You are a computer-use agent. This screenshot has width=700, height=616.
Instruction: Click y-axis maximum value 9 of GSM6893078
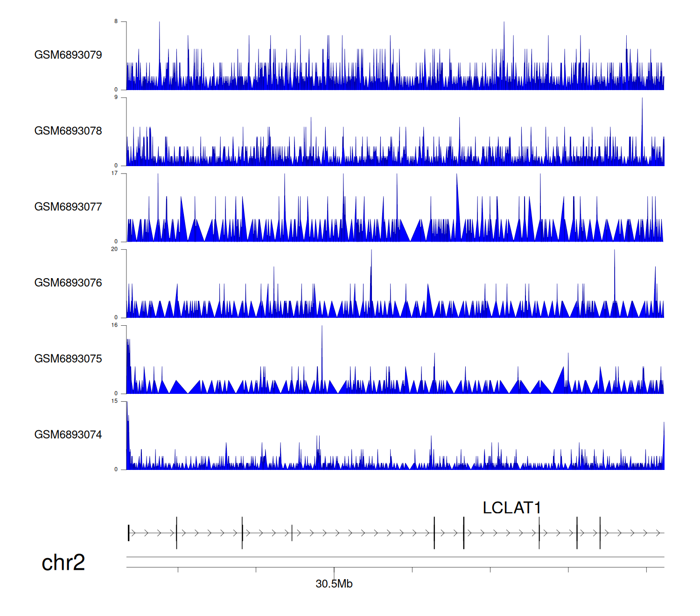[x=116, y=97]
